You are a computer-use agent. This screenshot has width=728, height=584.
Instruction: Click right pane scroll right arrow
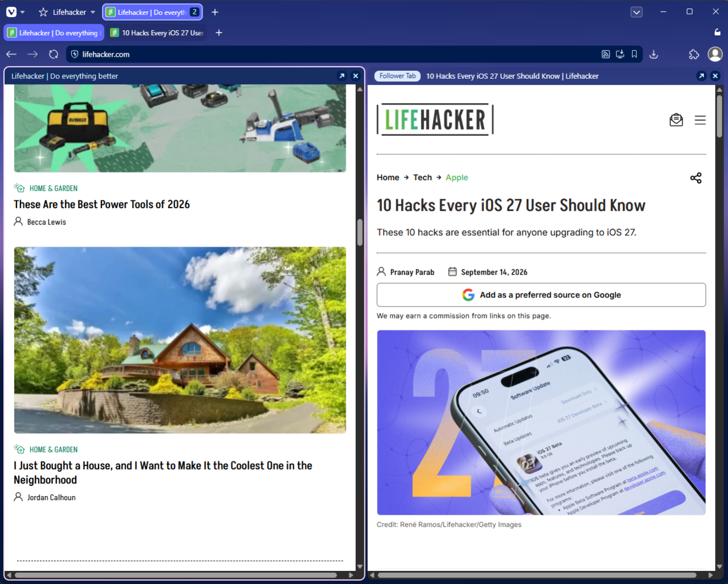pyautogui.click(x=711, y=575)
